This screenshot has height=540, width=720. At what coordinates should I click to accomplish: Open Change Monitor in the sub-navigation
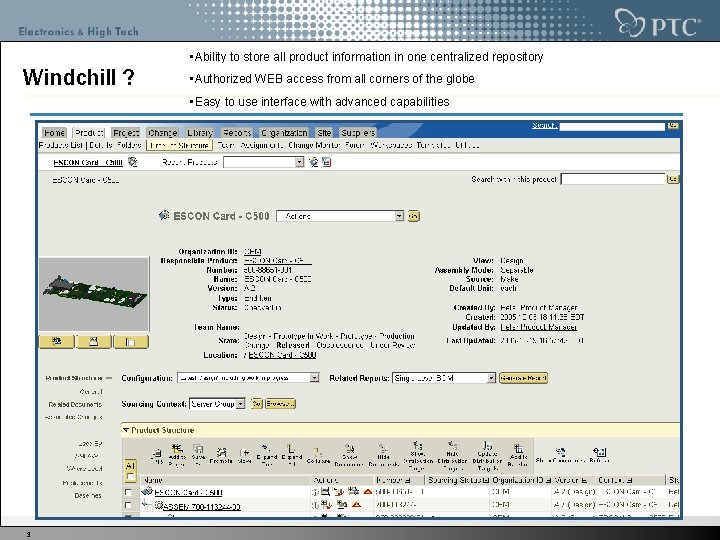coord(314,145)
